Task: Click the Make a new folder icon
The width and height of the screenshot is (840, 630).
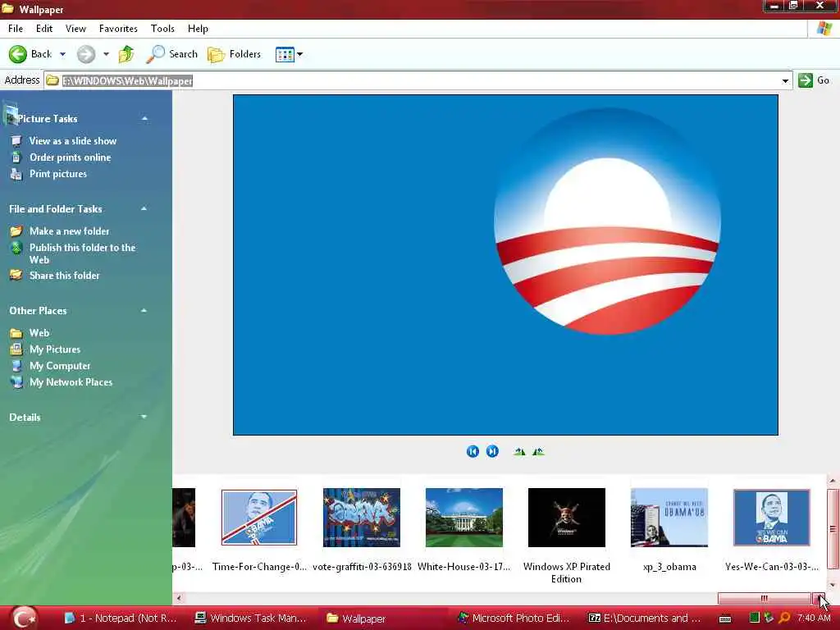Action: [16, 231]
